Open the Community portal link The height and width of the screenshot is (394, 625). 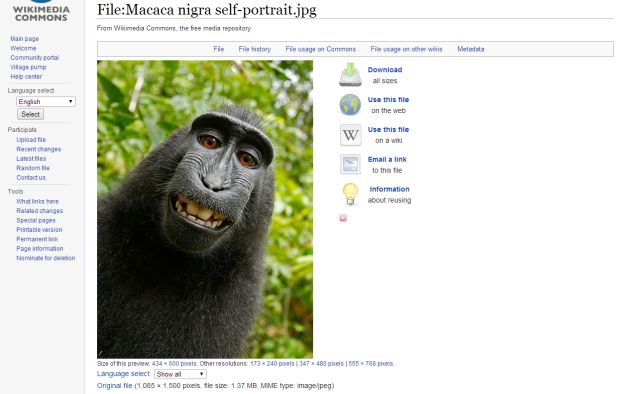tap(34, 58)
